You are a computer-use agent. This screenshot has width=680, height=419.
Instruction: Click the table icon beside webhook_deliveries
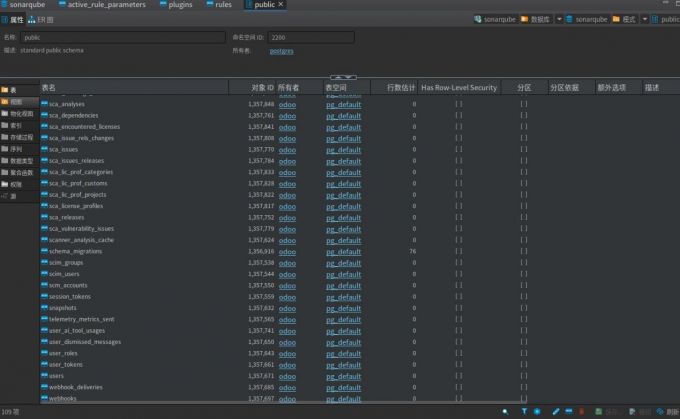(44, 387)
